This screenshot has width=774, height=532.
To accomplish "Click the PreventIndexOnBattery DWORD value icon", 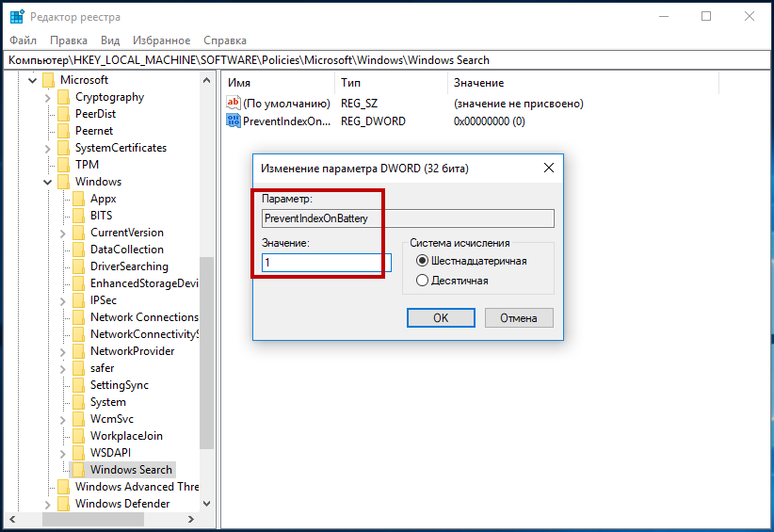I will [234, 121].
